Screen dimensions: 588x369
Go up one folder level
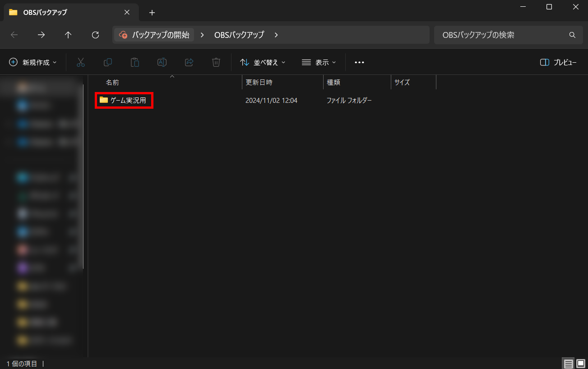click(68, 35)
